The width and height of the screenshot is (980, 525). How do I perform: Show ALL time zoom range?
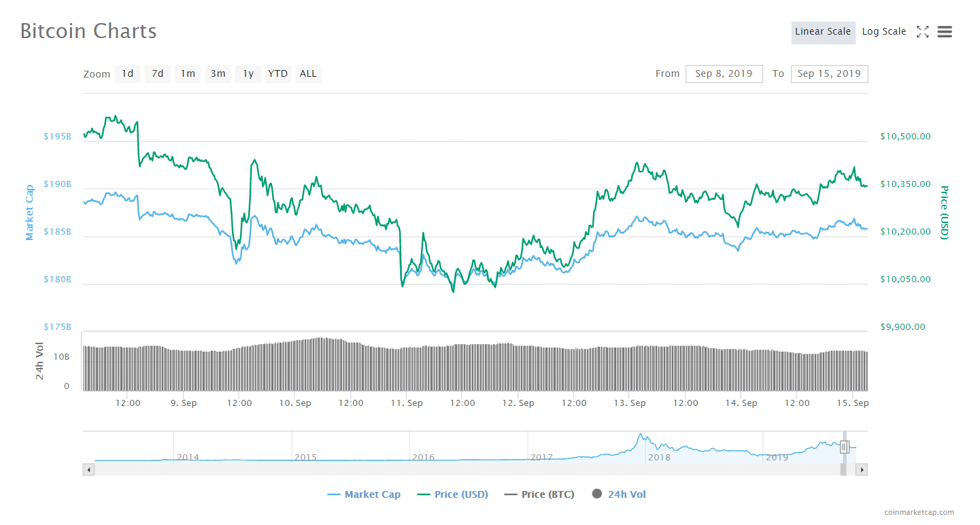(x=308, y=73)
